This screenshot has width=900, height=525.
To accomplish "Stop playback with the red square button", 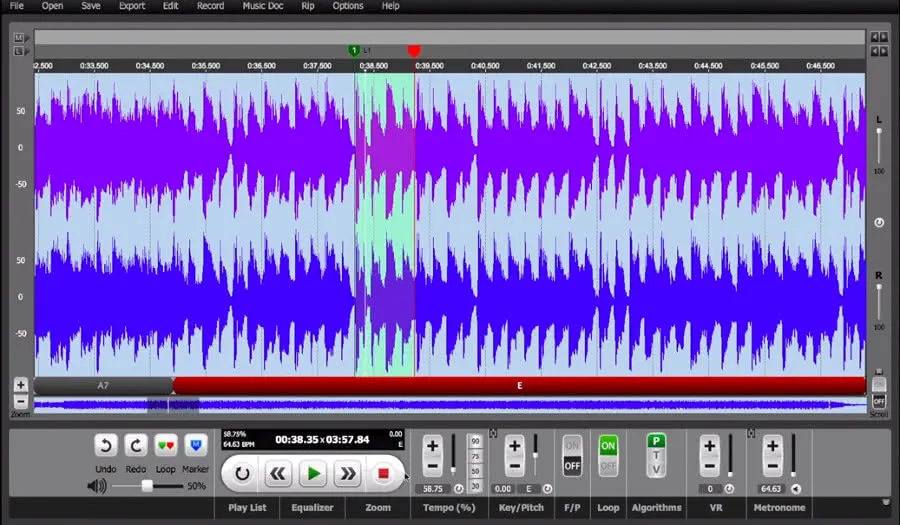I will pos(382,474).
